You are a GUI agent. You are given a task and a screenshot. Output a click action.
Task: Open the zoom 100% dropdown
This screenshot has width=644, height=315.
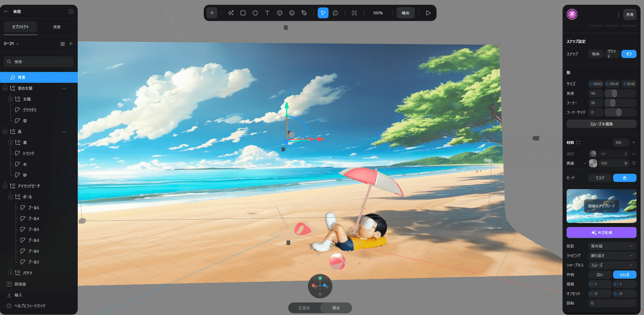pyautogui.click(x=378, y=13)
